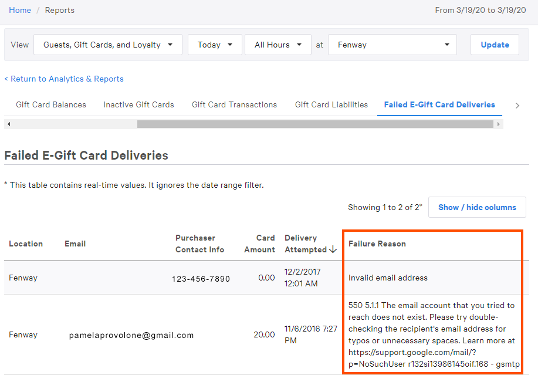The height and width of the screenshot is (392, 538).
Task: Switch to the Gift Card Balances tab
Action: pyautogui.click(x=51, y=104)
